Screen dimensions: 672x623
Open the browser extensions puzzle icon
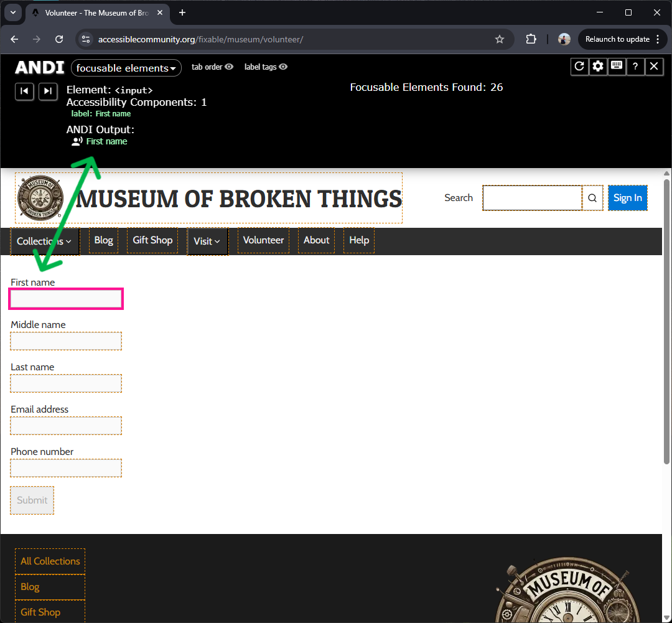click(531, 39)
